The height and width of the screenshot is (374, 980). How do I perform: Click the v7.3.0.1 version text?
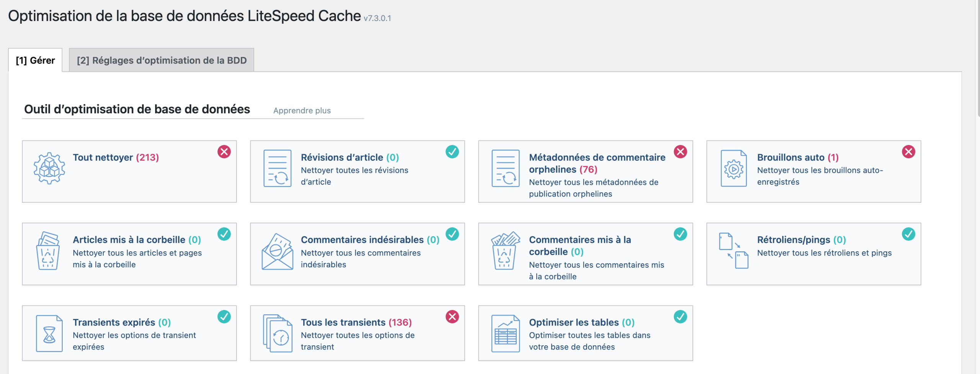[377, 18]
